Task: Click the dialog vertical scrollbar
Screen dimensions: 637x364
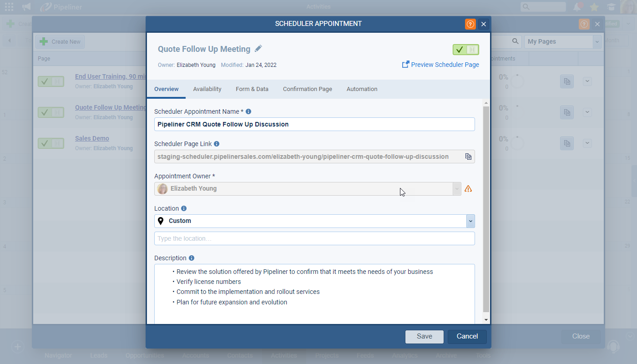Action: pos(486,205)
